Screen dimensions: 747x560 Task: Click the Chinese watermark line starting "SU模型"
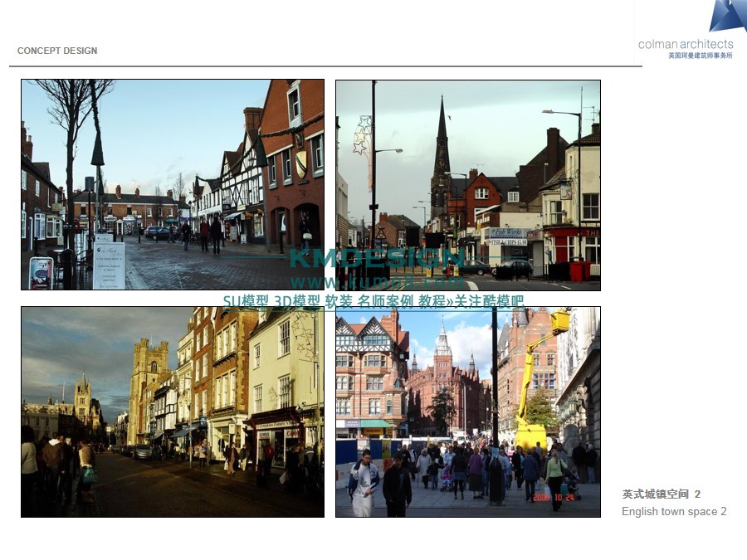click(x=373, y=301)
